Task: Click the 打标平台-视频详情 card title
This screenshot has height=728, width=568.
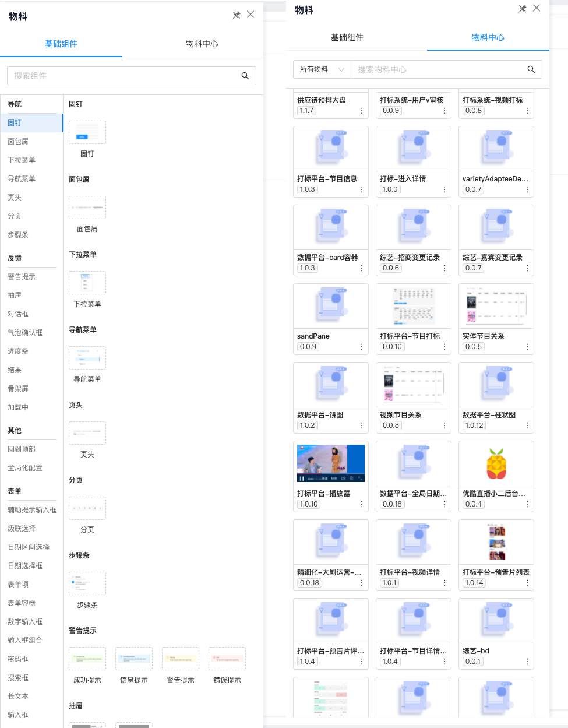Action: coord(410,572)
